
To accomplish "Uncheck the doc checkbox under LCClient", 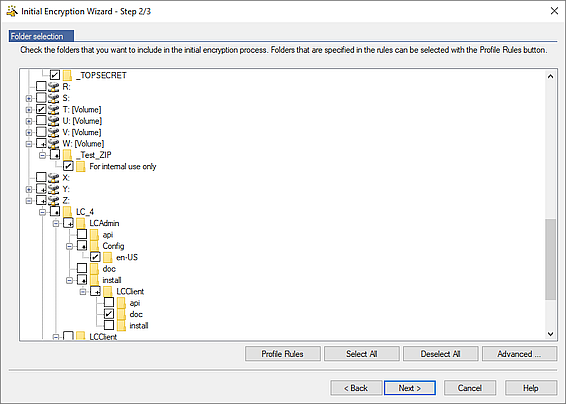I will (109, 314).
